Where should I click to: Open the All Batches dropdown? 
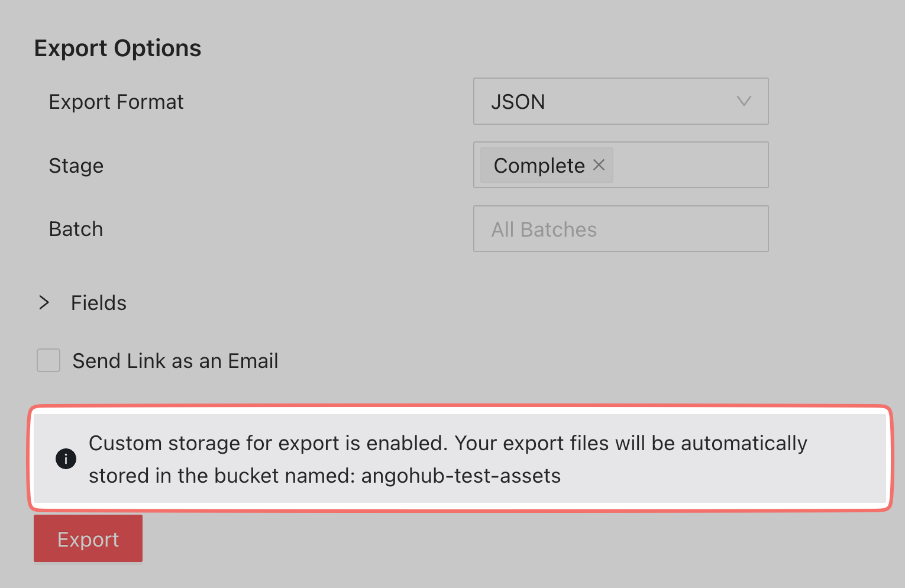coord(620,229)
